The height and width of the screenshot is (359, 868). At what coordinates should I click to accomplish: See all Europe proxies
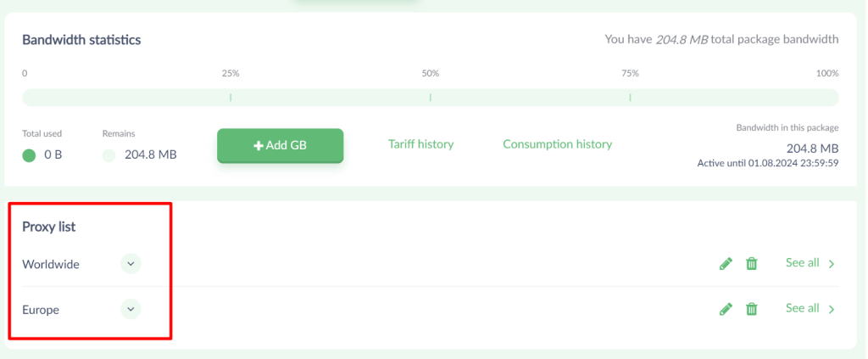(802, 308)
